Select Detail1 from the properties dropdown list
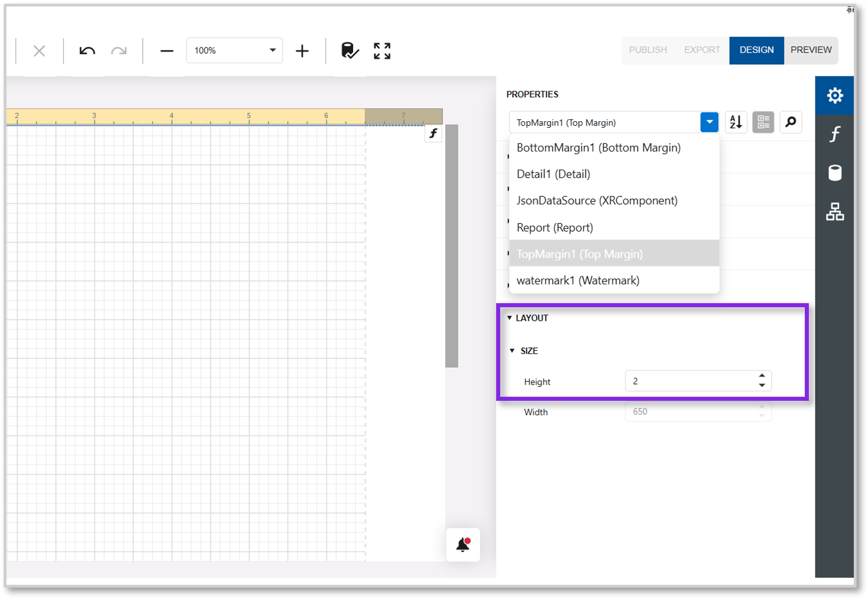The width and height of the screenshot is (868, 599). point(553,173)
